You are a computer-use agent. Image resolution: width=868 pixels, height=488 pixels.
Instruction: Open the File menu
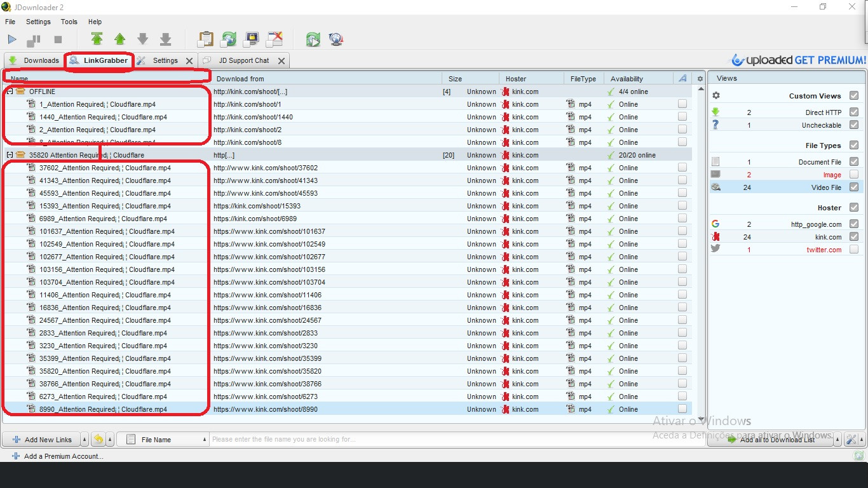[x=10, y=22]
